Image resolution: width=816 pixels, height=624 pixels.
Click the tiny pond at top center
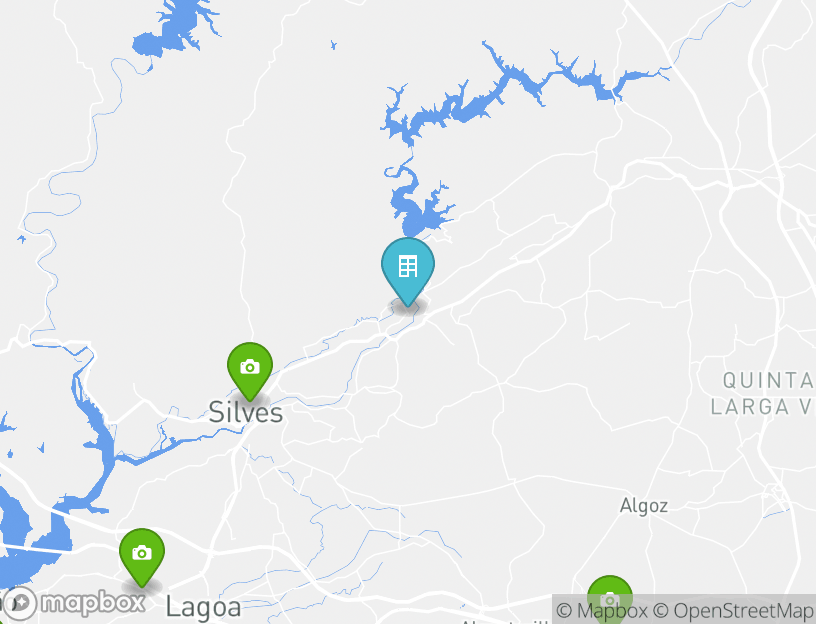[x=333, y=45]
